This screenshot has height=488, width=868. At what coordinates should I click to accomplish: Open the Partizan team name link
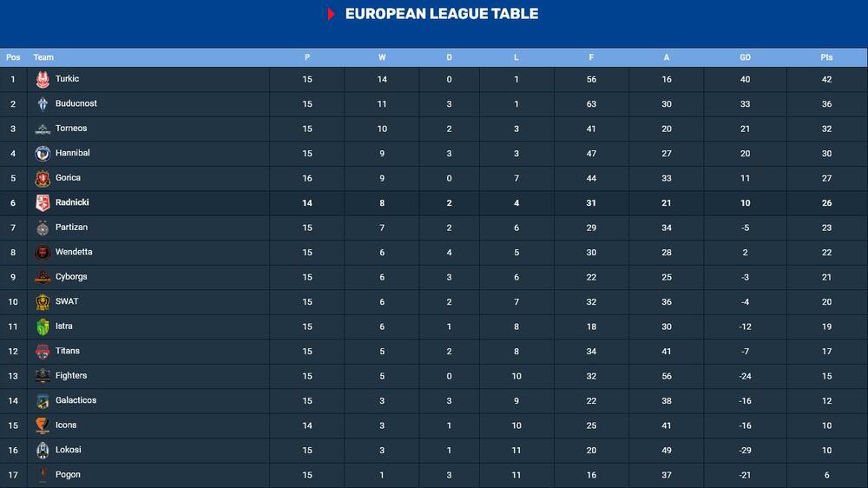[71, 228]
